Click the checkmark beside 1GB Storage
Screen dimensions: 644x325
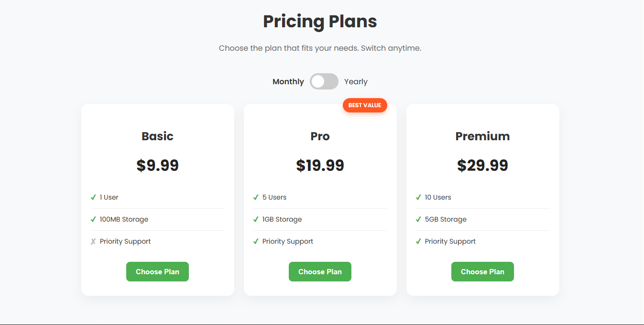click(256, 219)
